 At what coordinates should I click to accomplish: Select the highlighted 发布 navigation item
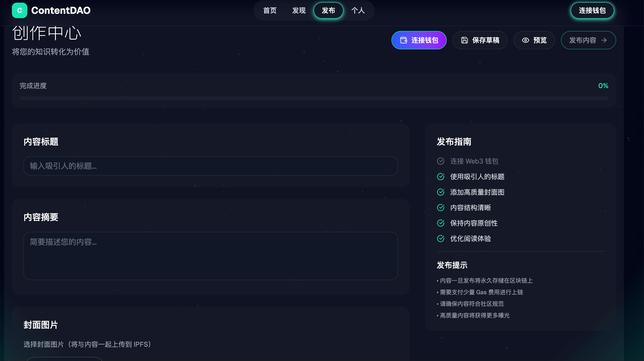[x=328, y=10]
